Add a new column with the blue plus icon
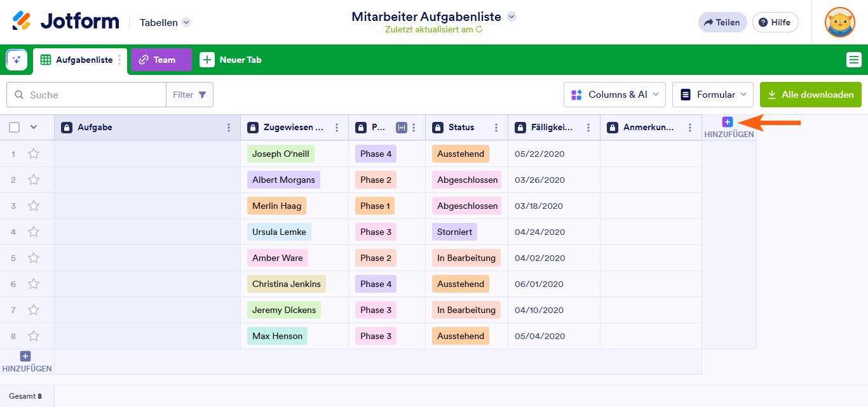Viewport: 868px width, 407px height. click(x=728, y=121)
